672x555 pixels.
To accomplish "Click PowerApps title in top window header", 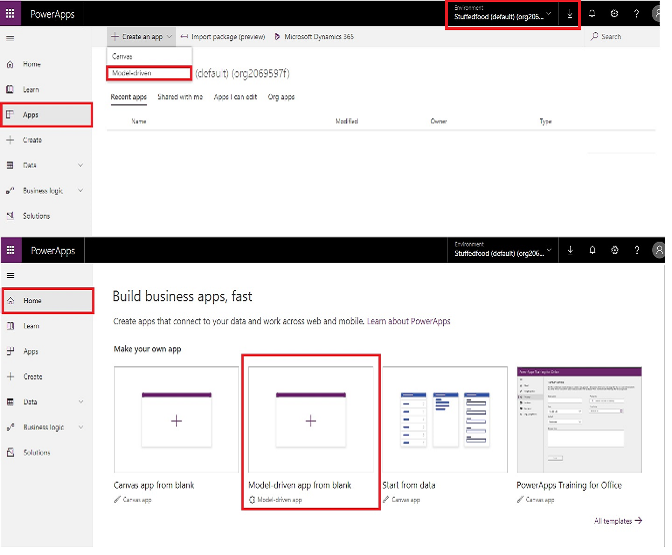I will click(52, 14).
